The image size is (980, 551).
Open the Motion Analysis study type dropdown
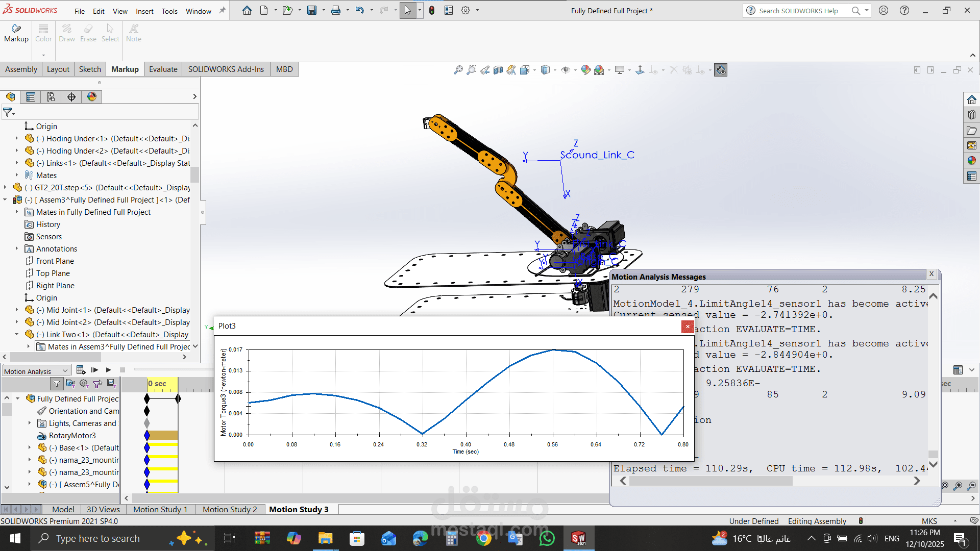tap(36, 371)
